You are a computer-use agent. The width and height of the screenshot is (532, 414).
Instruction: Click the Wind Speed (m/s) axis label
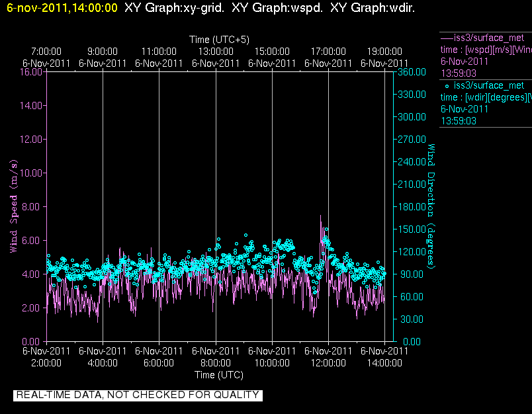click(13, 206)
